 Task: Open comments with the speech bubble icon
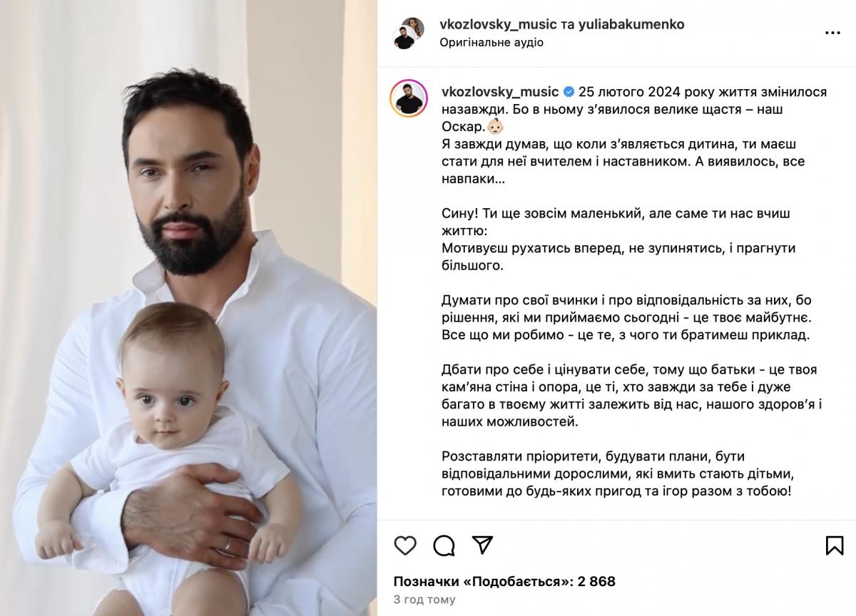tap(444, 545)
